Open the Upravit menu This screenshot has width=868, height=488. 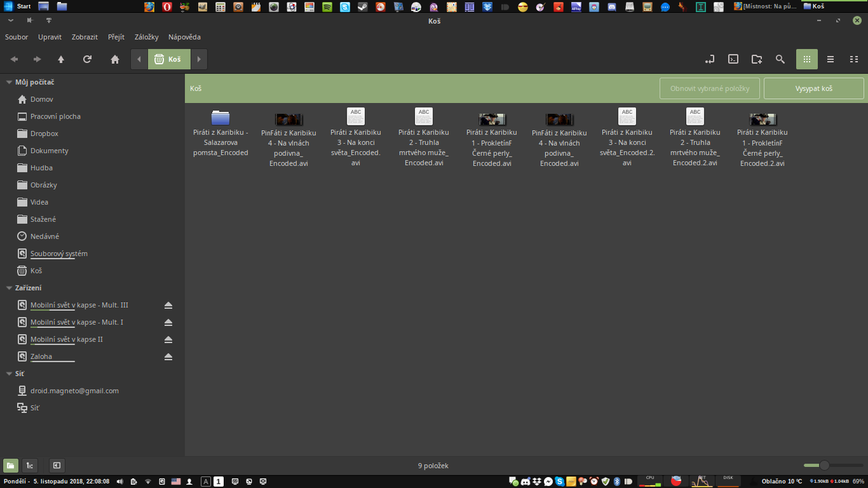coord(50,37)
